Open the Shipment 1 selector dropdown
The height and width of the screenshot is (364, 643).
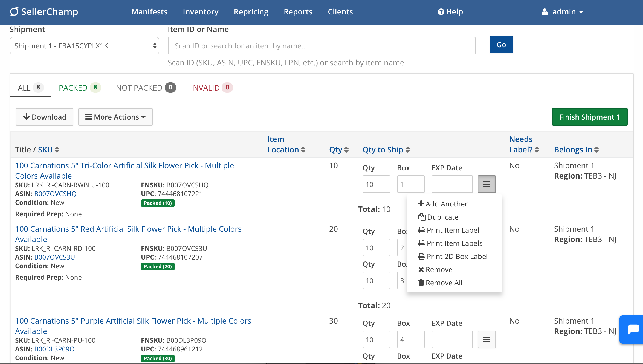(x=85, y=46)
